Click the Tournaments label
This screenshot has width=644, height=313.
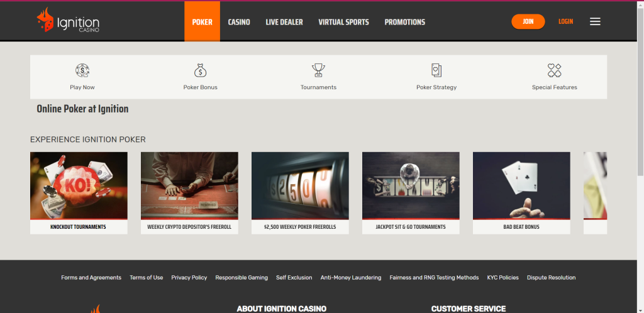(x=318, y=87)
